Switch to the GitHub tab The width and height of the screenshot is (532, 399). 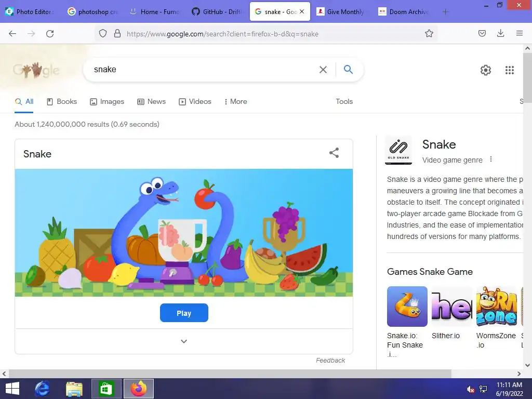(x=217, y=12)
